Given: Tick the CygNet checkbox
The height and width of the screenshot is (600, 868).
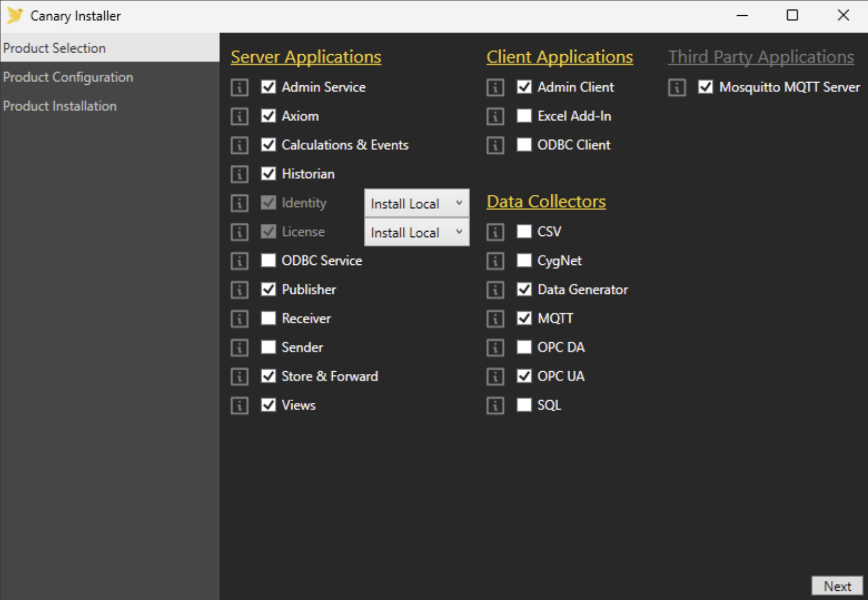Looking at the screenshot, I should click(524, 261).
